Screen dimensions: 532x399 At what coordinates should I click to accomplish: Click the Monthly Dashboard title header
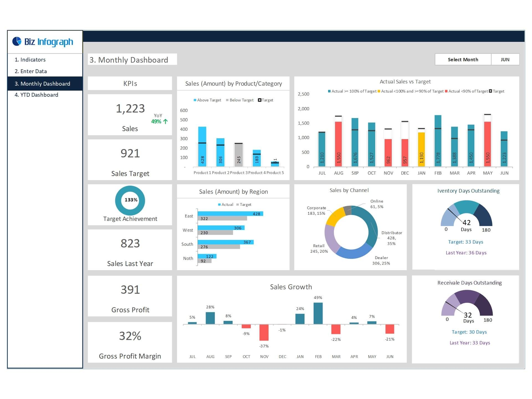[x=129, y=60]
